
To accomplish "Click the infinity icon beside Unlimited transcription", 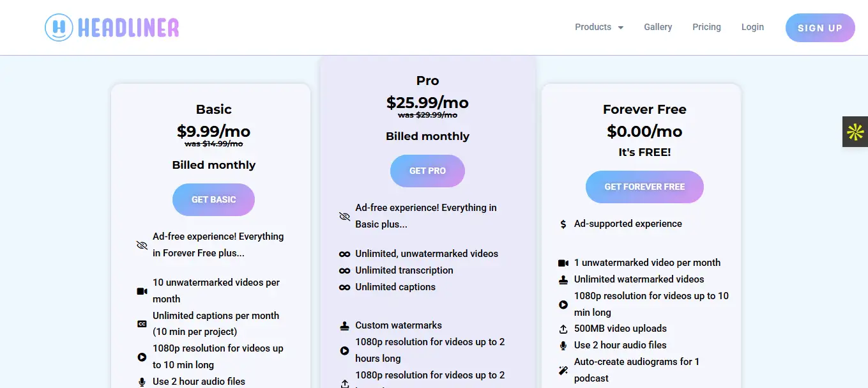I will [x=344, y=270].
